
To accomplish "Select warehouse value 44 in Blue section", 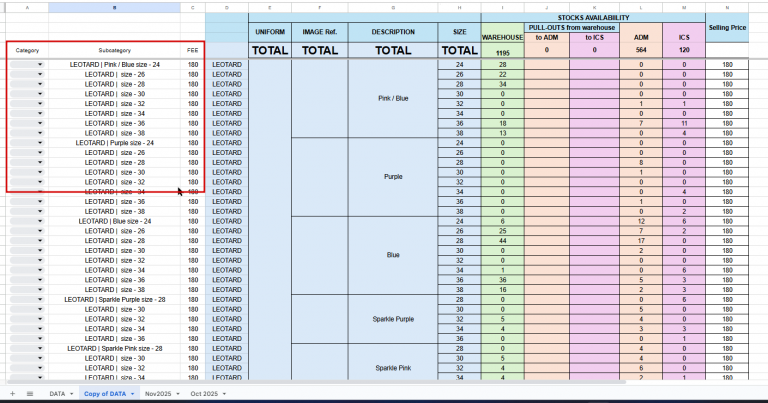I will (x=503, y=241).
